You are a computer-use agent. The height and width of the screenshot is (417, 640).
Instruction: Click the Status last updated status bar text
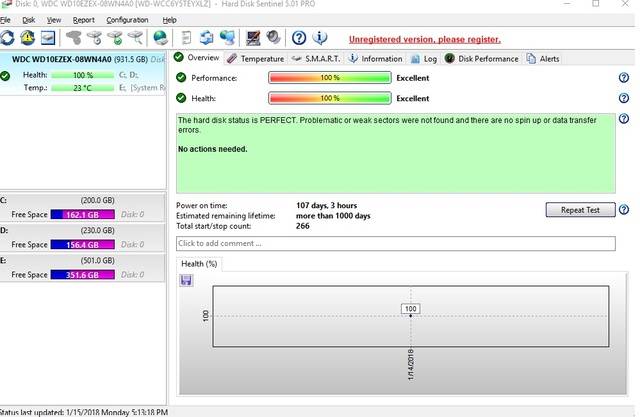tap(84, 412)
